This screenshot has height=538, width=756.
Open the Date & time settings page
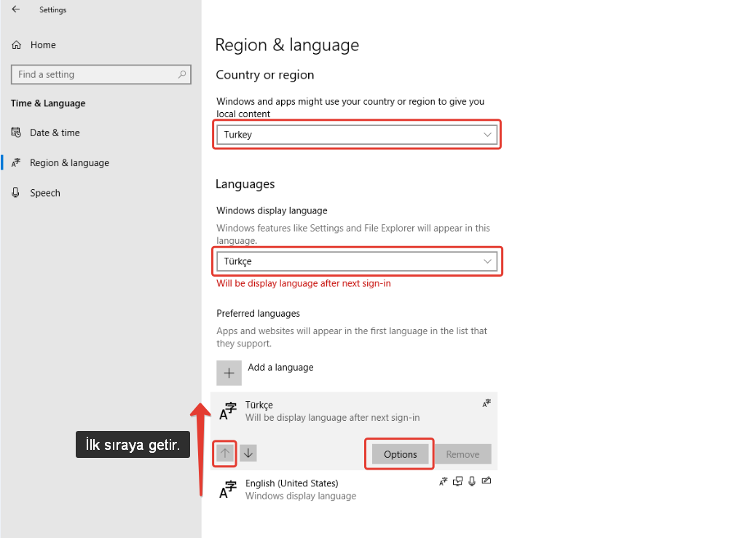coord(55,132)
